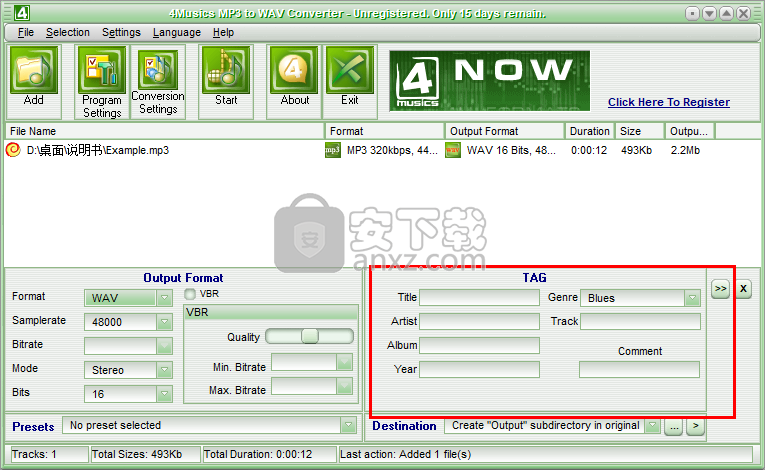This screenshot has width=765, height=470.
Task: Click the Exit toolbar icon
Action: tap(350, 70)
